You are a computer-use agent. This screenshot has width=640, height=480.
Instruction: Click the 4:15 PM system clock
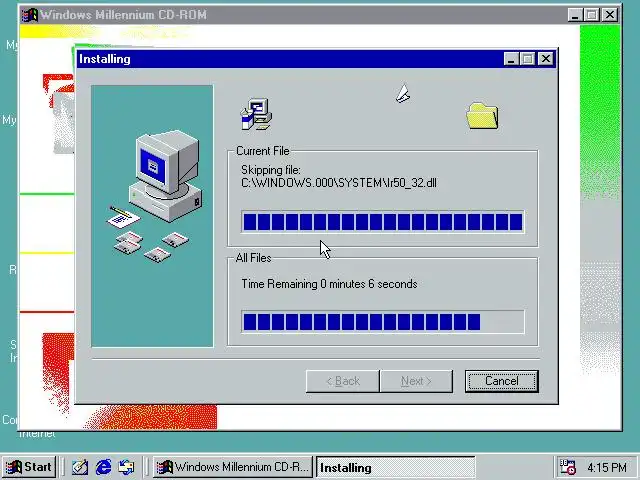(607, 467)
